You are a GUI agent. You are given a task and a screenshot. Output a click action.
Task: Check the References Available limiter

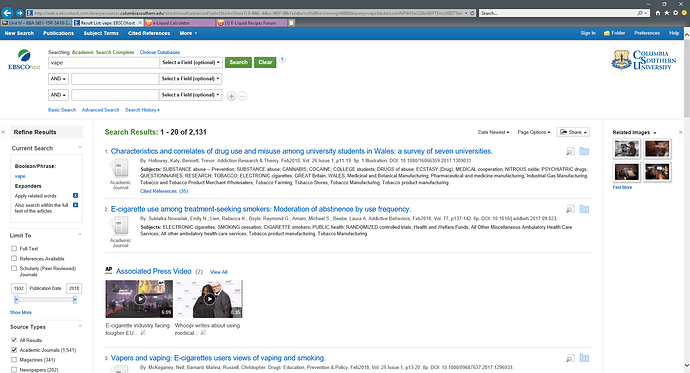tap(14, 259)
